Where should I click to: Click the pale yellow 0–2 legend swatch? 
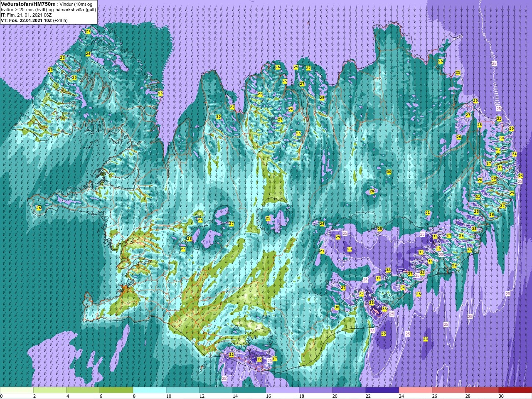(17, 390)
